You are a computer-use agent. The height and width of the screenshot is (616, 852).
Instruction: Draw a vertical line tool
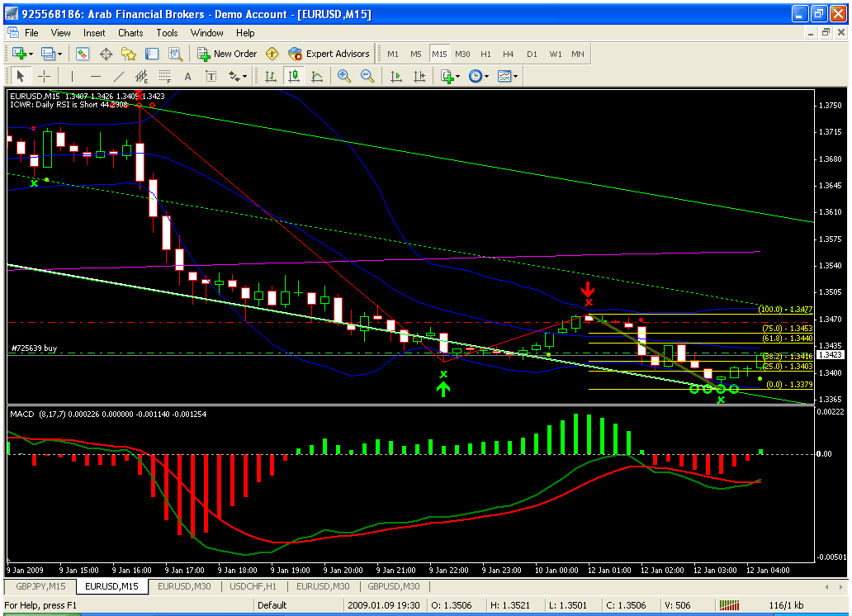coord(72,77)
